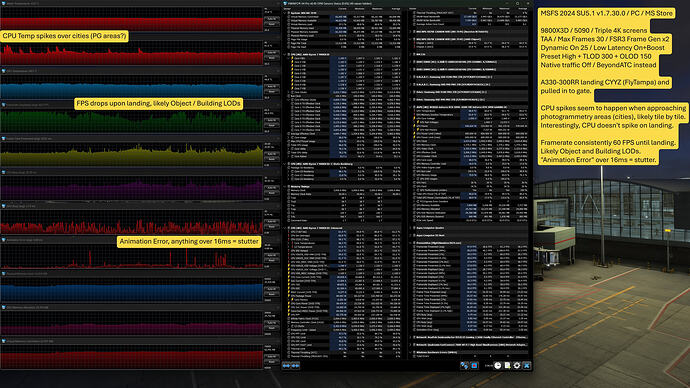
Task: Click Reset on CPU temp spikes graph
Action: 272,58
